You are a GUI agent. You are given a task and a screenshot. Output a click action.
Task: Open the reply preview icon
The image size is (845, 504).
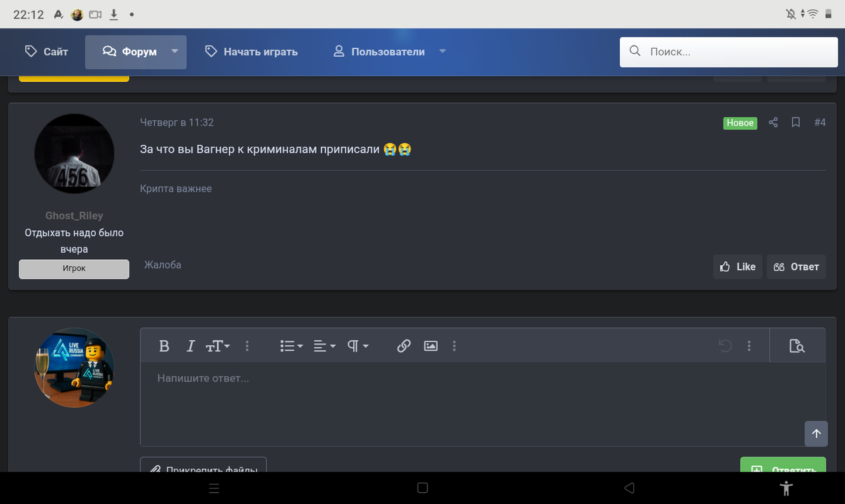797,345
